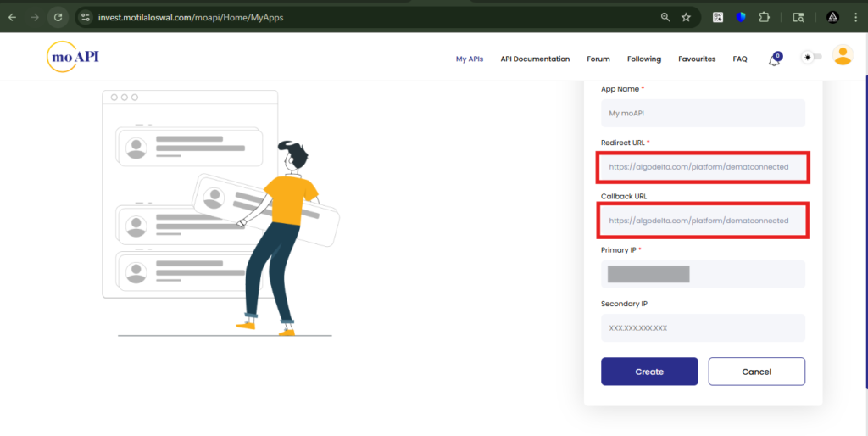Viewport: 868px width, 436px height.
Task: Click the App Name input field
Action: click(703, 113)
